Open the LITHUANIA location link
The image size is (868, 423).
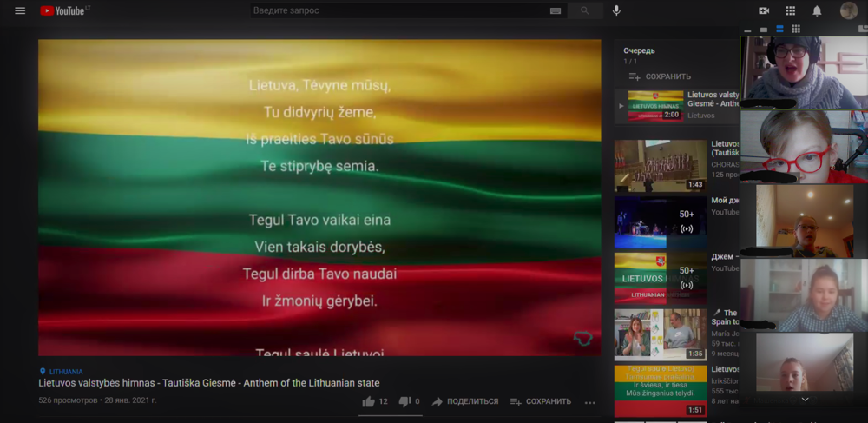(x=66, y=372)
